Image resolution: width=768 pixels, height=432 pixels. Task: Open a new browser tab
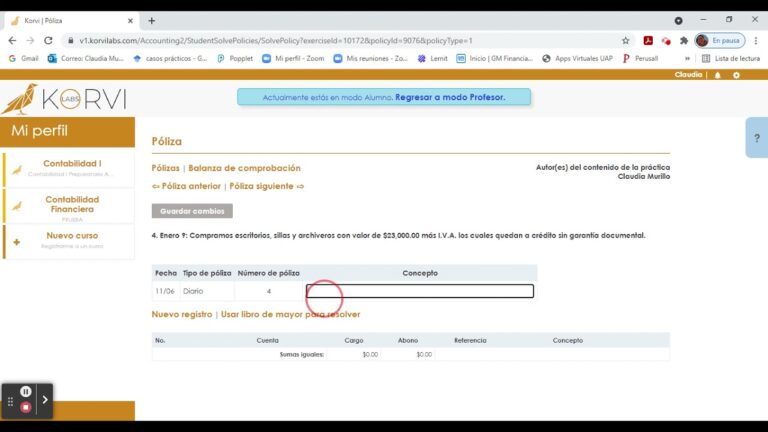[x=152, y=20]
